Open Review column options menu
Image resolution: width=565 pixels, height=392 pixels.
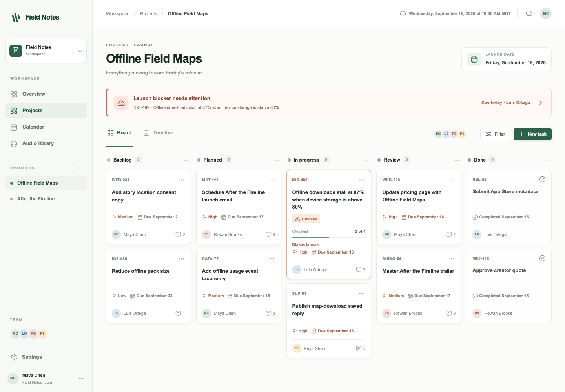click(457, 160)
